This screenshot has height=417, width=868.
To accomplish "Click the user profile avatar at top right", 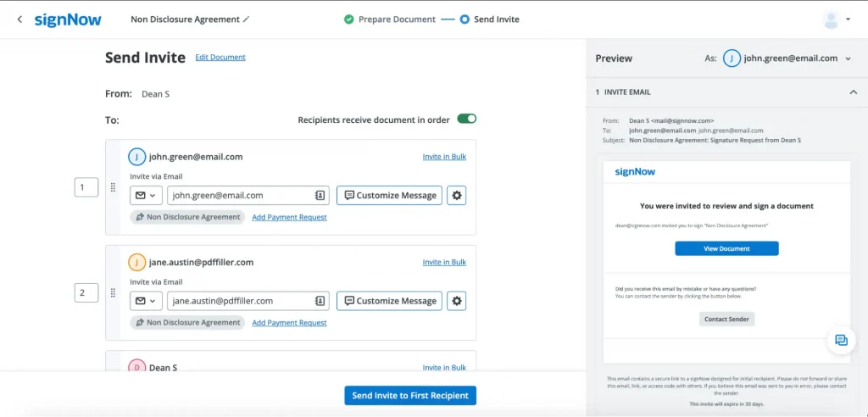I will click(x=831, y=19).
